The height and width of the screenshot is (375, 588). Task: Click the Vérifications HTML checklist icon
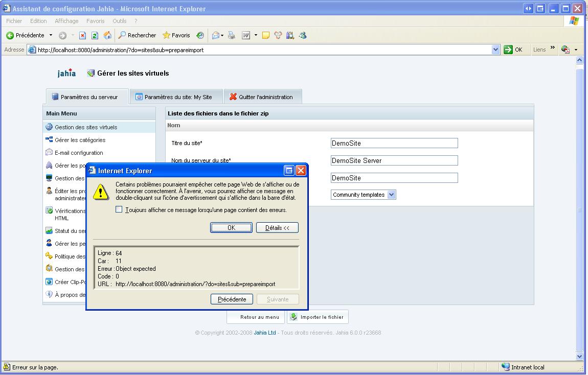click(x=49, y=210)
